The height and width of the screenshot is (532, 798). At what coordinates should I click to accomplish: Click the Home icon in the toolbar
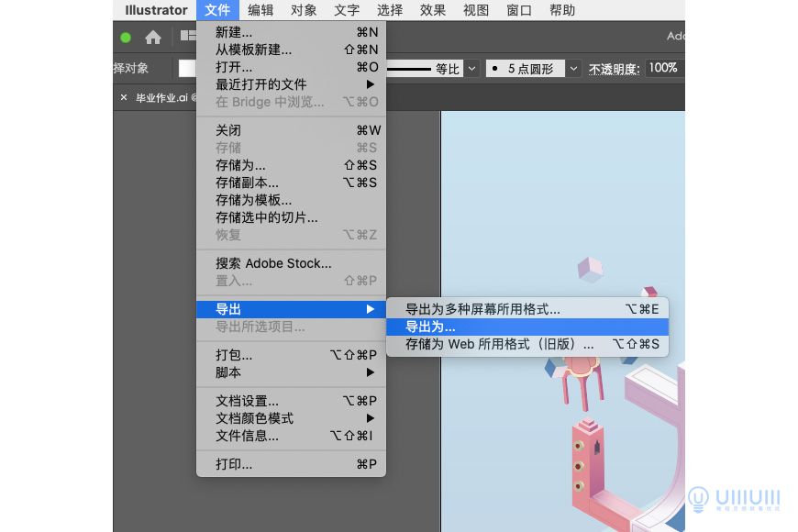152,38
